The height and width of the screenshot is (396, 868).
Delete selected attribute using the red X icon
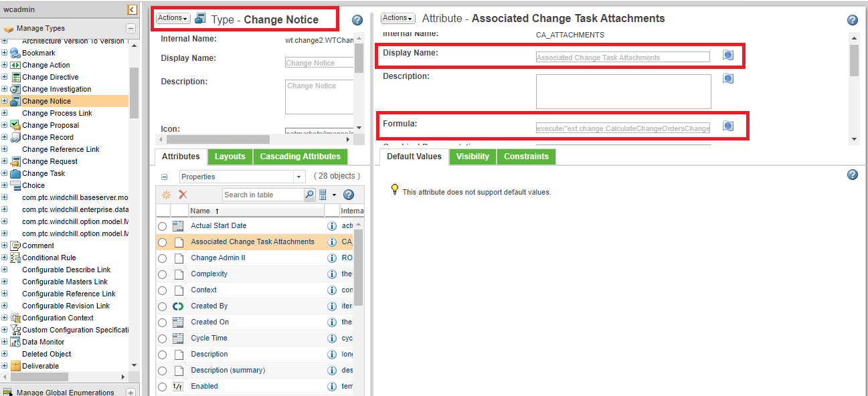point(182,194)
